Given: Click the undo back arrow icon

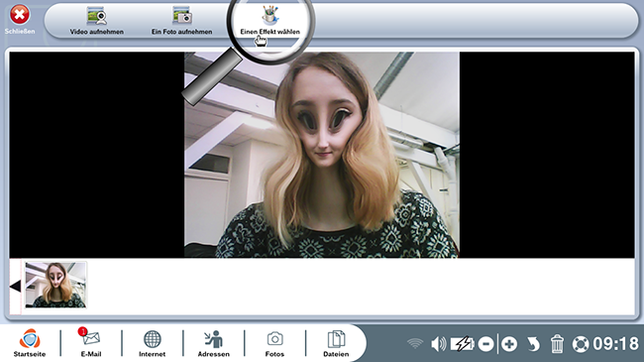Looking at the screenshot, I should (533, 344).
